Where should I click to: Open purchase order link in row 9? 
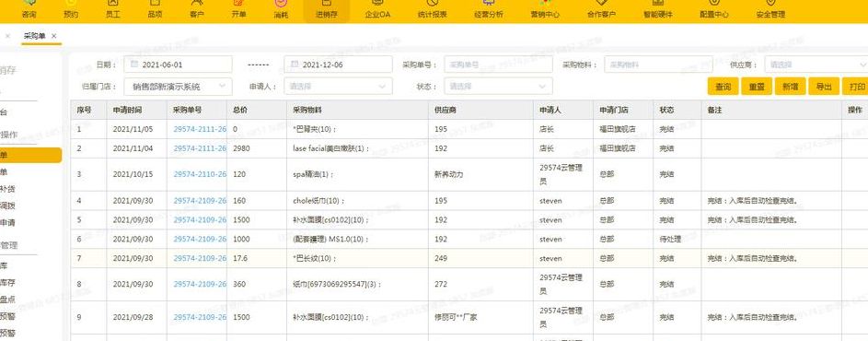click(x=200, y=318)
